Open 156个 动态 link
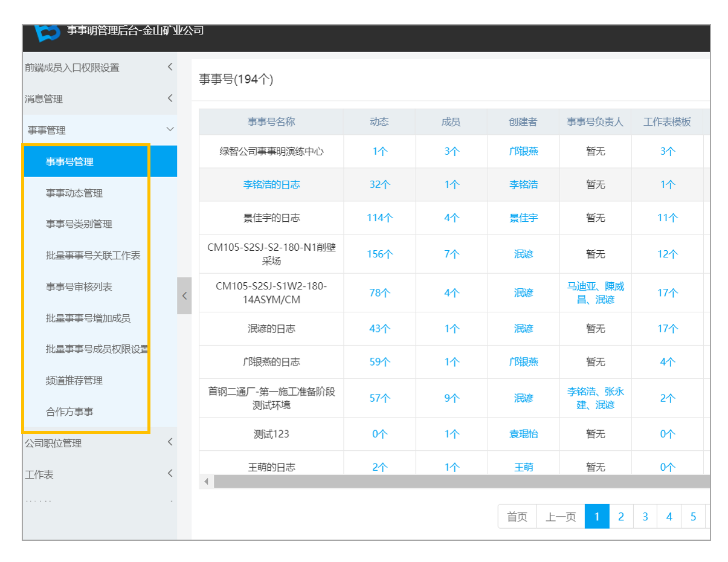Screen dimensions: 728x562 pos(379,254)
